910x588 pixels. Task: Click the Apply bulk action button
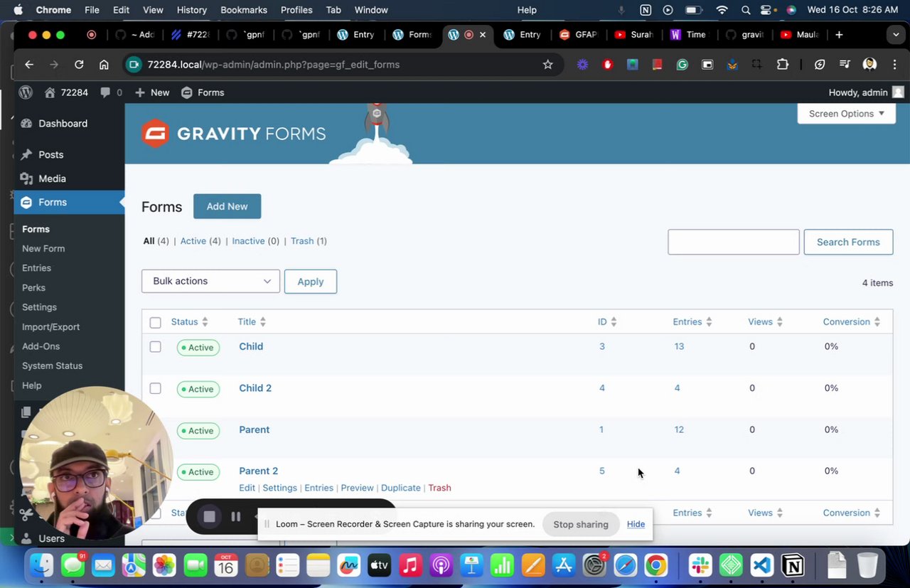click(311, 282)
